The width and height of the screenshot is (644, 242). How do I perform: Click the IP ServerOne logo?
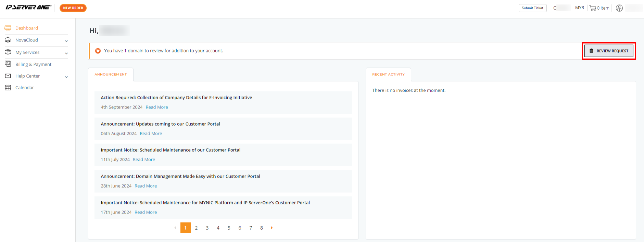(28, 7)
